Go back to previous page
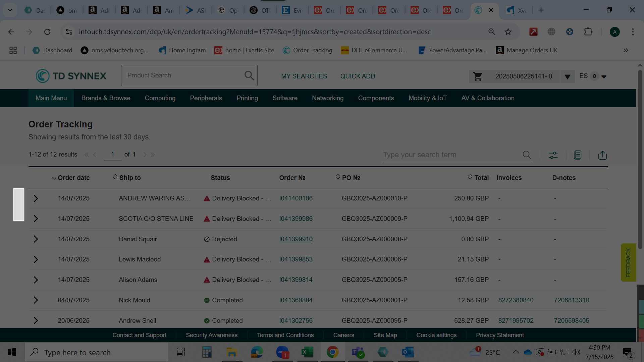This screenshot has width=644, height=362. [11, 32]
